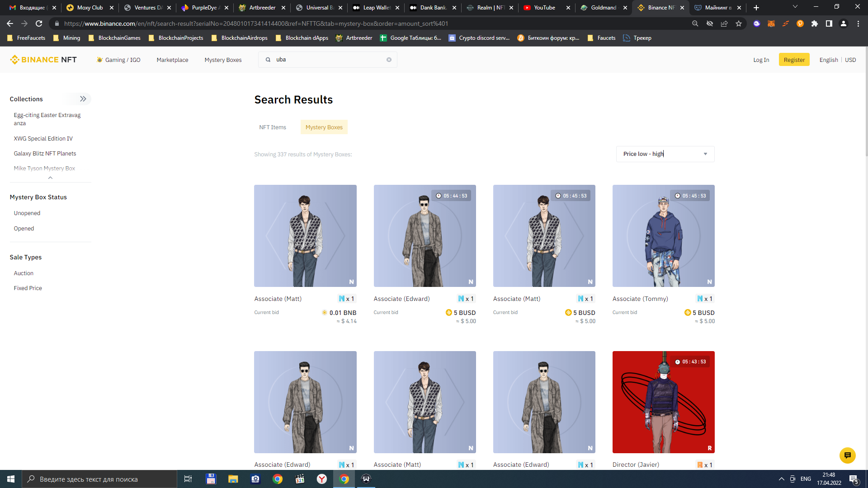Collapse the collections list with the up chevron
The image size is (868, 488).
pos(50,178)
